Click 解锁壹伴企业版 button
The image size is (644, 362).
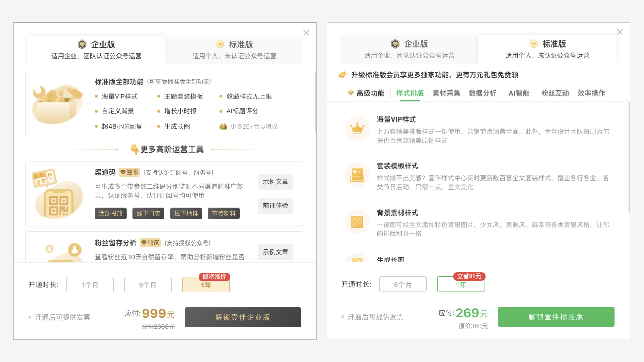pos(243,317)
